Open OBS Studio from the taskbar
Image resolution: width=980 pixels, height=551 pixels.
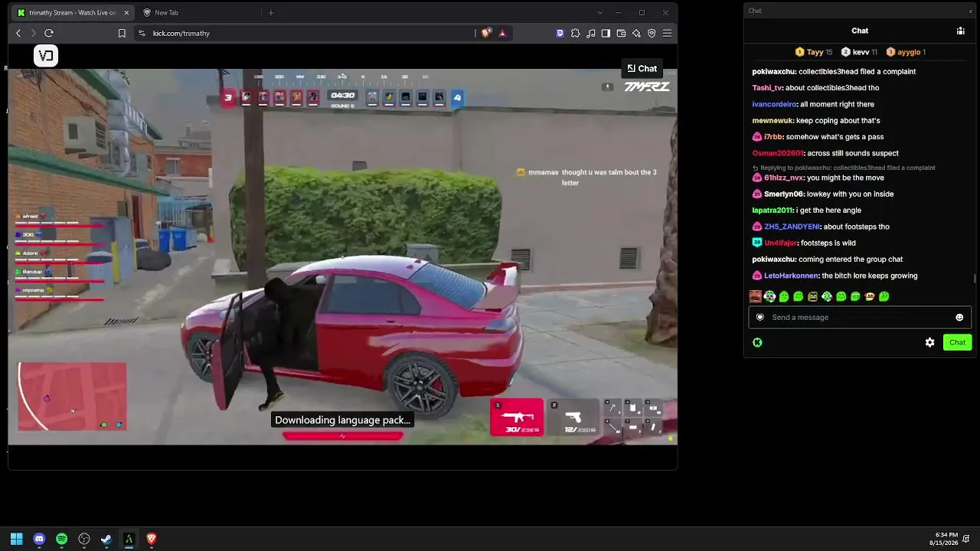[84, 539]
